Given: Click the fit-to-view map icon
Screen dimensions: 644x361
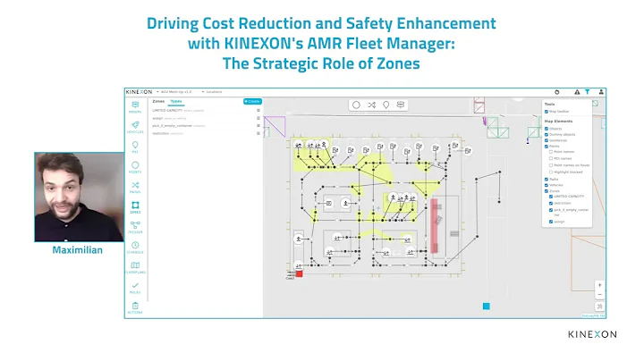Looking at the screenshot, I should pos(599,306).
